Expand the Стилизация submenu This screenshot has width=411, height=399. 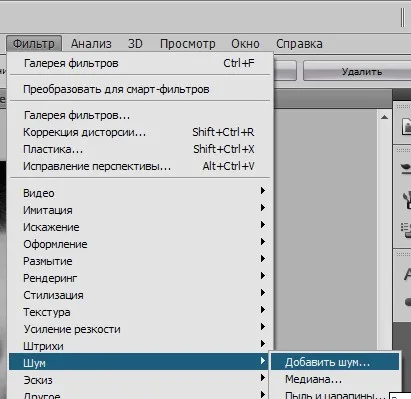[140, 295]
